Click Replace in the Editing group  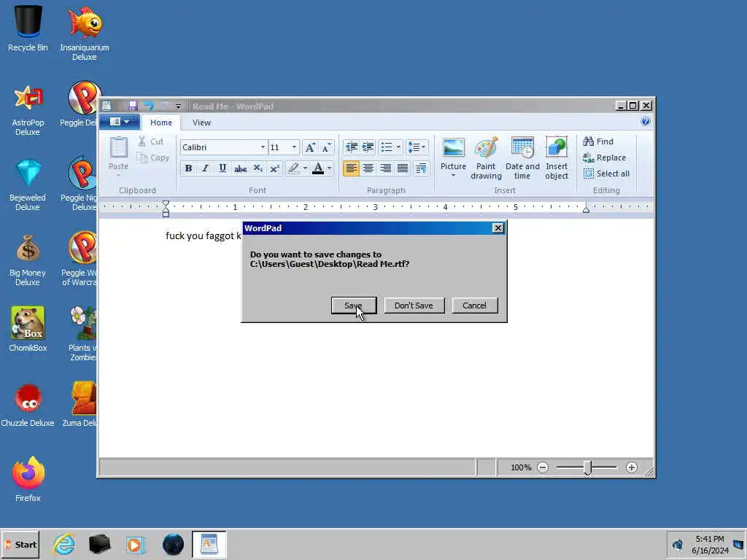click(605, 157)
